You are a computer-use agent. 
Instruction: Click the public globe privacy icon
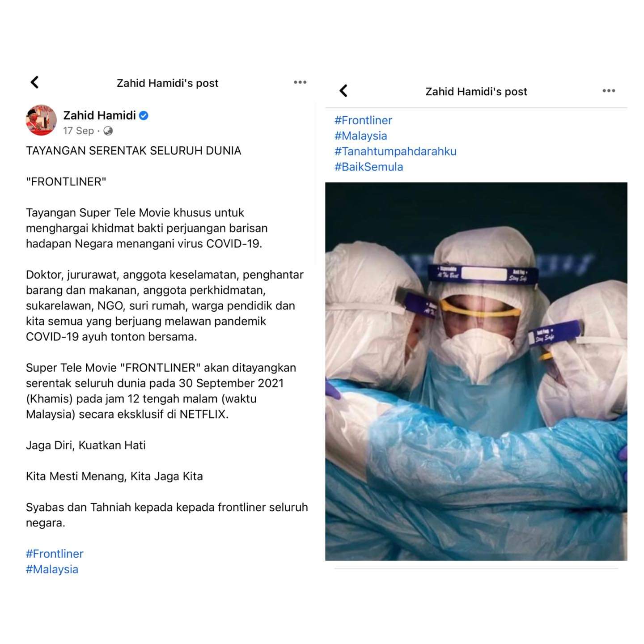[x=108, y=131]
